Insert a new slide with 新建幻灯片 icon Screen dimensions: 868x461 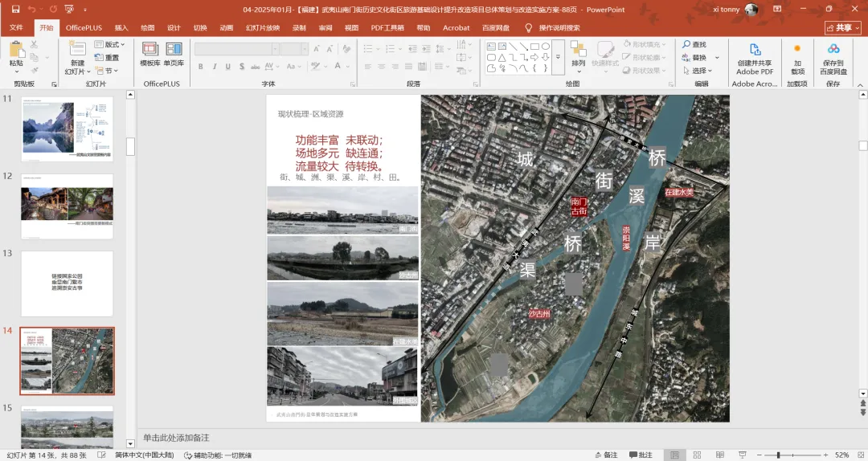tap(77, 53)
